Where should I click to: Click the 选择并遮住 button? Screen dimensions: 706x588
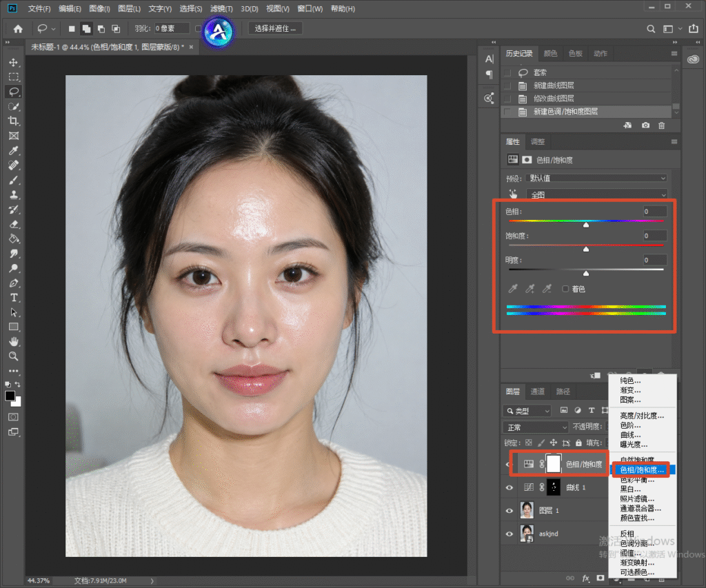(275, 29)
